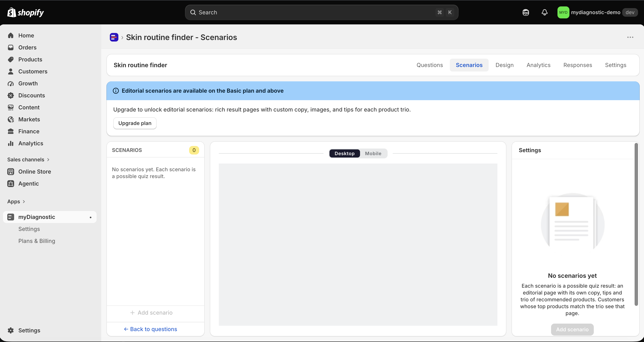The height and width of the screenshot is (342, 644).
Task: Focus the Search field in top bar
Action: point(322,12)
